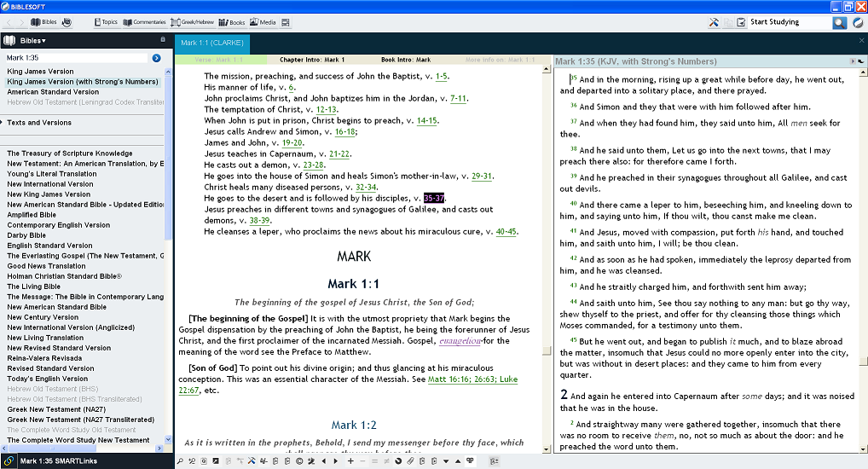
Task: Click the spiral icon in the bottom toolbar
Action: 398,461
